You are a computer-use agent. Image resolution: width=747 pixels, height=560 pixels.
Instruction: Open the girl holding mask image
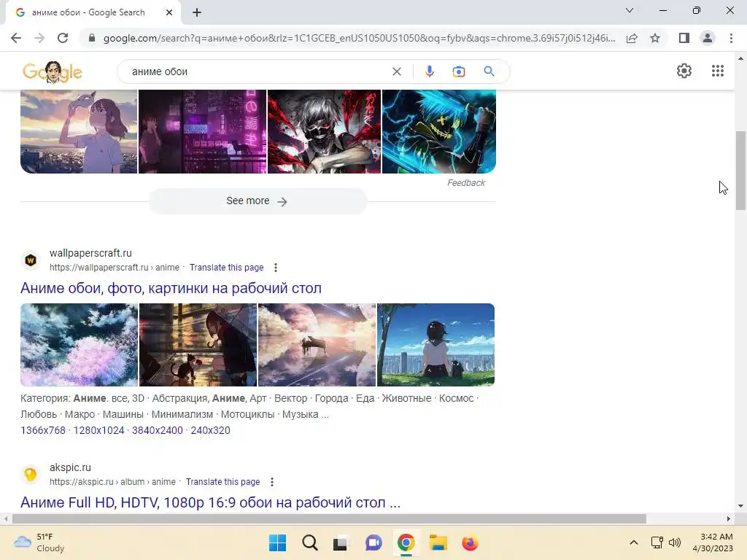(79, 131)
